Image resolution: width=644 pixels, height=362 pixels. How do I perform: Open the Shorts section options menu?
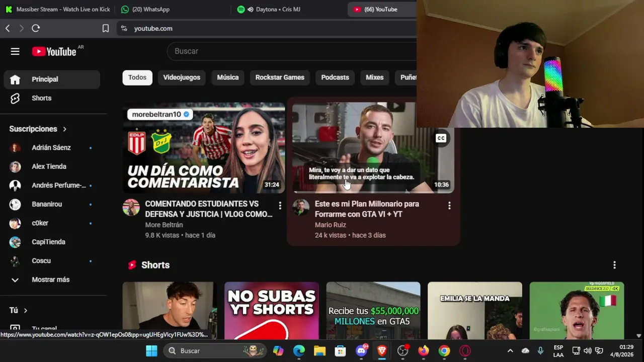click(x=614, y=265)
